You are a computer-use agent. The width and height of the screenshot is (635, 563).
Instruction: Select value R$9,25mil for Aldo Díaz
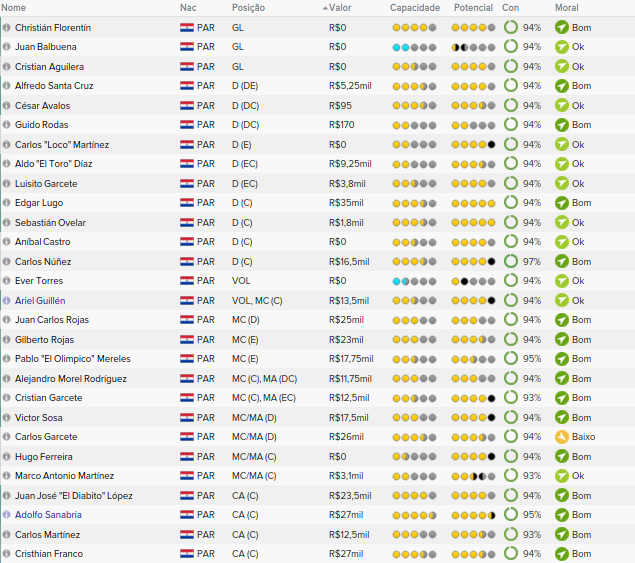click(x=350, y=164)
